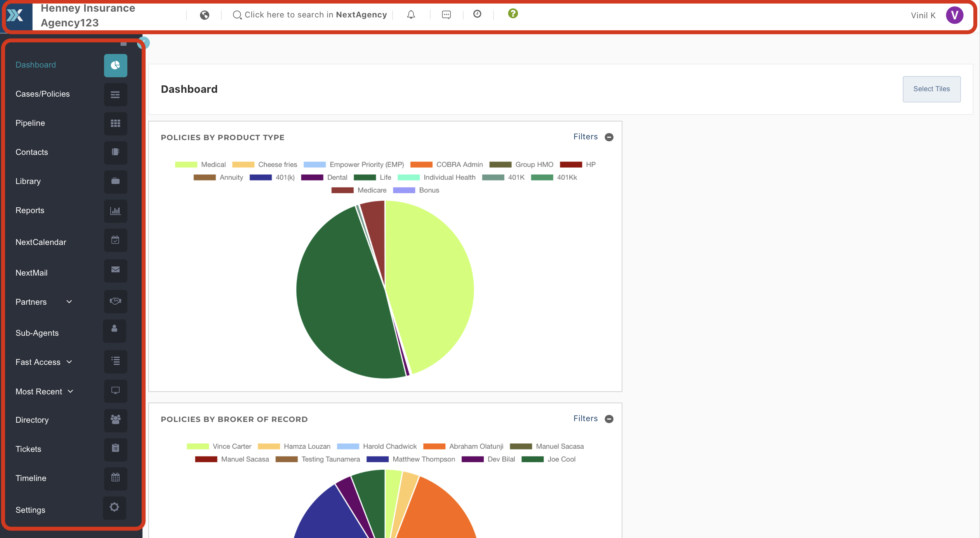The width and height of the screenshot is (980, 538).
Task: Click the clock history icon
Action: point(477,14)
